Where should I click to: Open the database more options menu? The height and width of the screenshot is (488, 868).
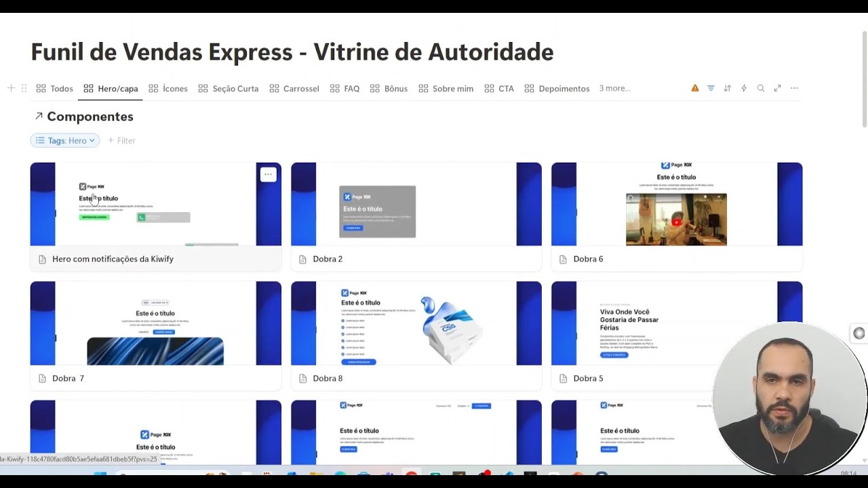(x=794, y=88)
